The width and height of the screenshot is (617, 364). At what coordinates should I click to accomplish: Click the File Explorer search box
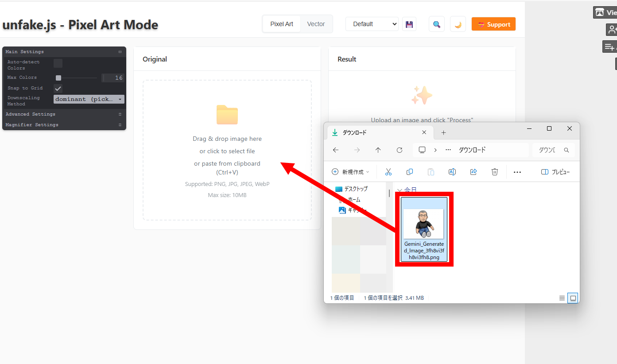[554, 150]
